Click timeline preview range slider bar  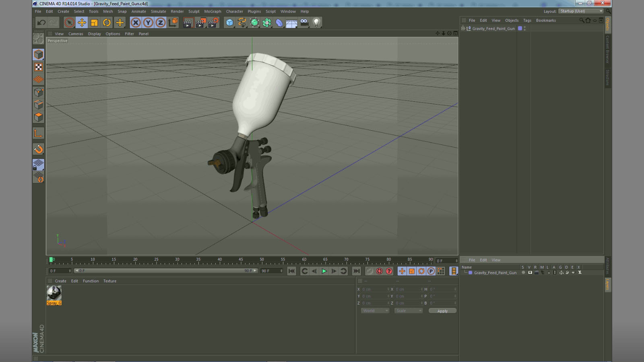tap(166, 271)
